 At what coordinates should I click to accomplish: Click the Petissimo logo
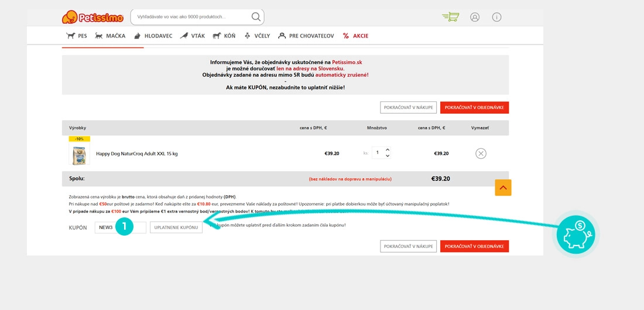[93, 17]
